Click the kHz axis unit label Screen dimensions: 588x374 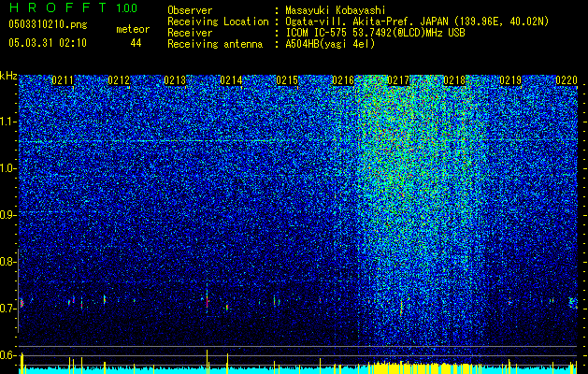[8, 76]
